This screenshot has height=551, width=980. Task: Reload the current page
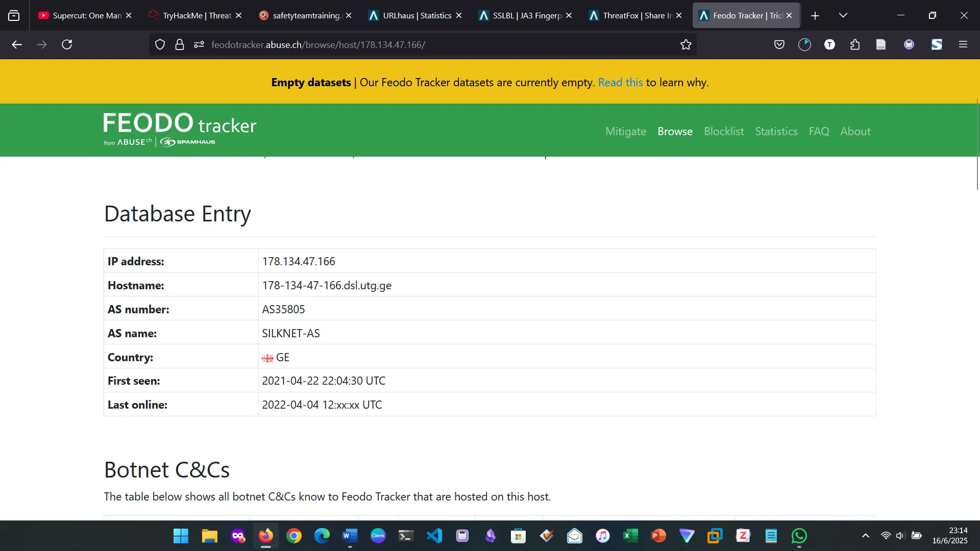pyautogui.click(x=67, y=45)
